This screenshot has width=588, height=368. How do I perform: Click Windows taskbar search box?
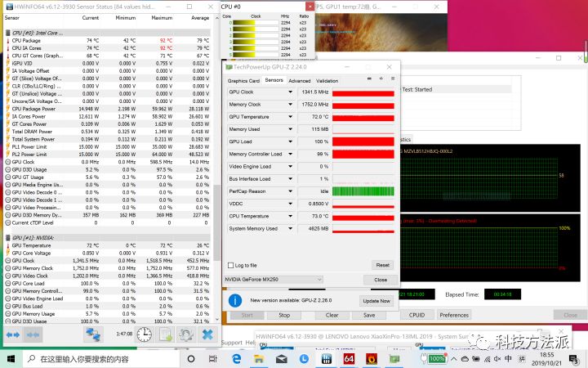pos(101,359)
